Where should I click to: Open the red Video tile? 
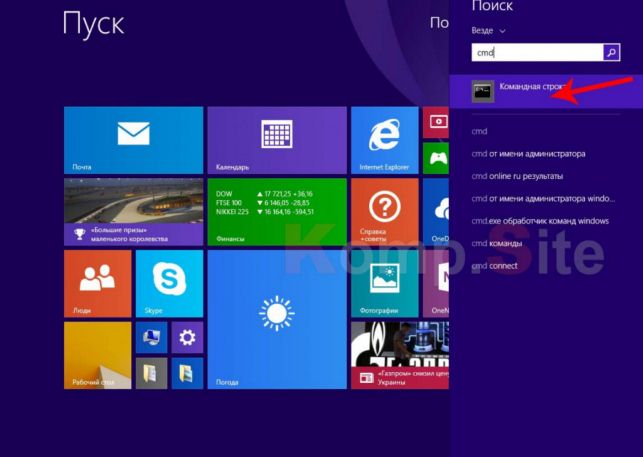pyautogui.click(x=436, y=122)
